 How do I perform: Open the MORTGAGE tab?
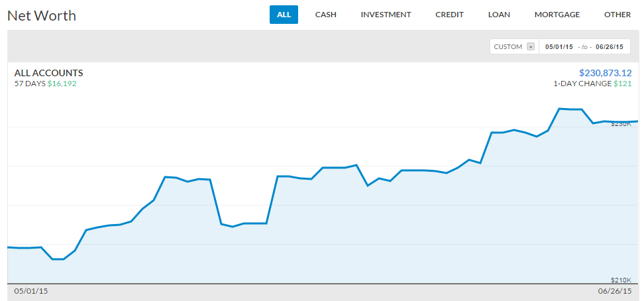coord(557,15)
